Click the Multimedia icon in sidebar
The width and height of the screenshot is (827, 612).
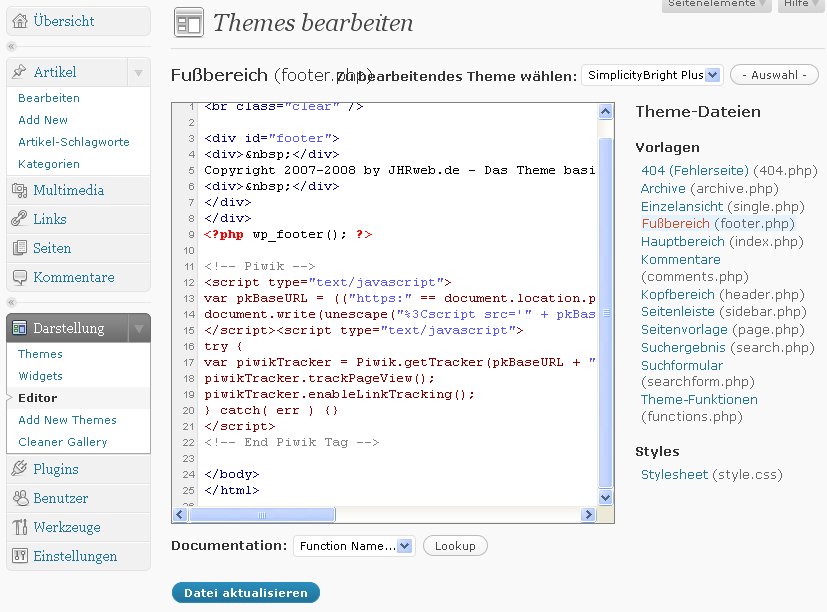20,190
